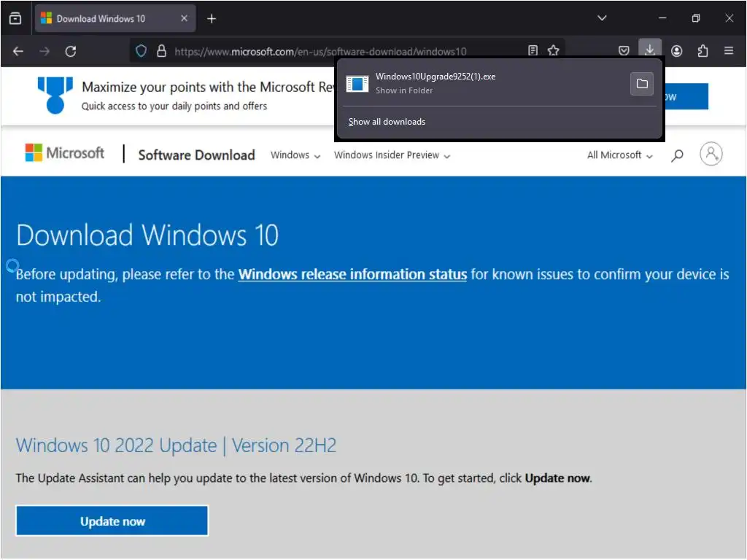Image resolution: width=747 pixels, height=560 pixels.
Task: Click Show all downloads
Action: (x=387, y=122)
